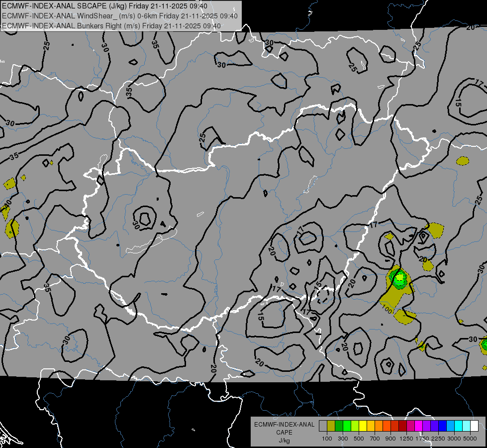Select the Bunkers Right (m/s) title line
Viewport: 487px width, 448px height.
(111, 26)
